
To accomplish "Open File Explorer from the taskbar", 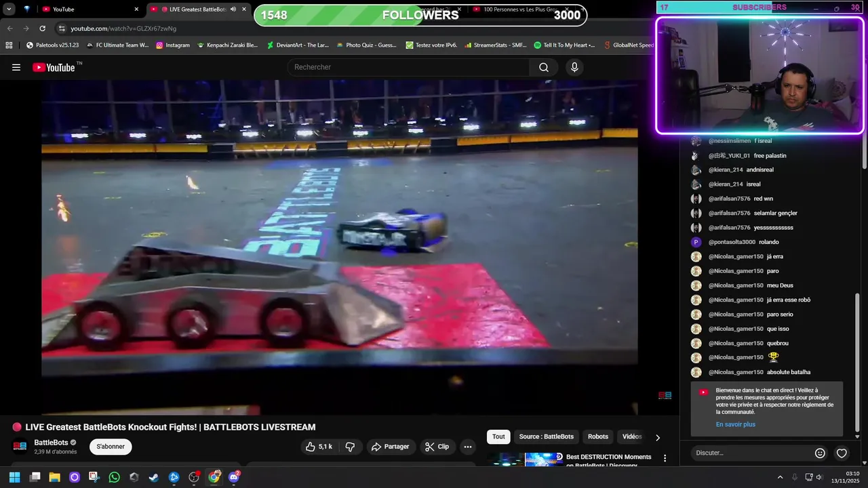I will click(x=54, y=477).
